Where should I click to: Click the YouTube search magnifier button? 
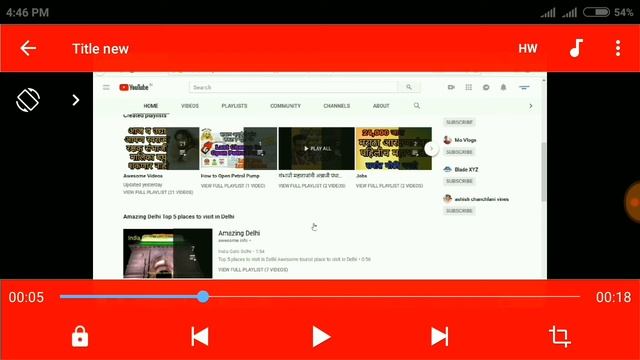point(409,87)
